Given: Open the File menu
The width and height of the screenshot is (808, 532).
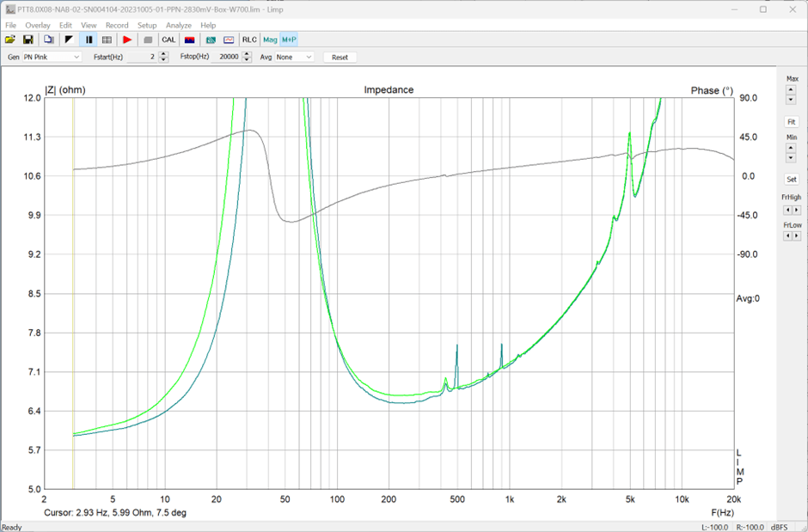Looking at the screenshot, I should point(11,25).
